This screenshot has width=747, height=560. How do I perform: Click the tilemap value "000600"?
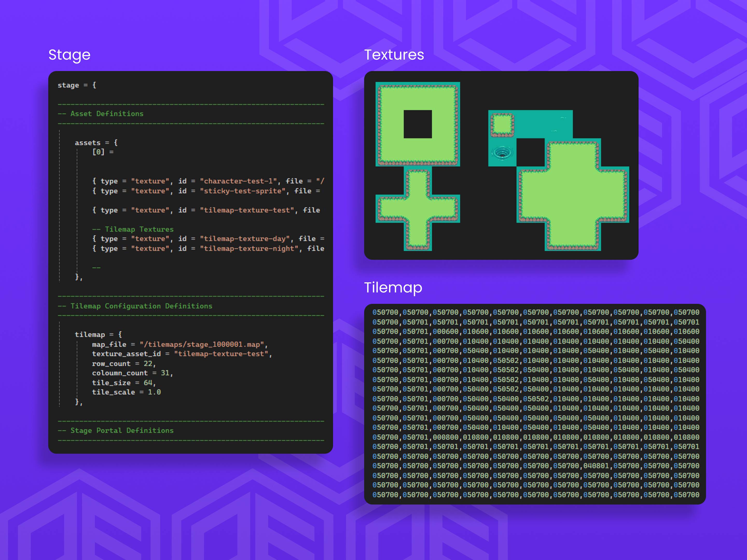tap(446, 332)
